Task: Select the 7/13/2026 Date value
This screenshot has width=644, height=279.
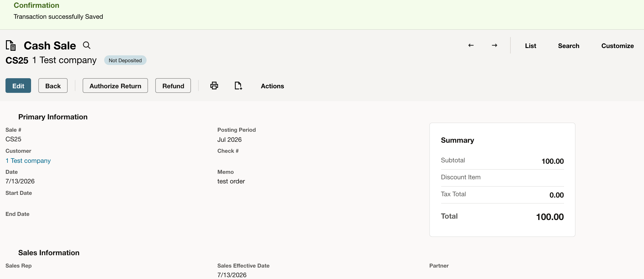Action: (20, 181)
